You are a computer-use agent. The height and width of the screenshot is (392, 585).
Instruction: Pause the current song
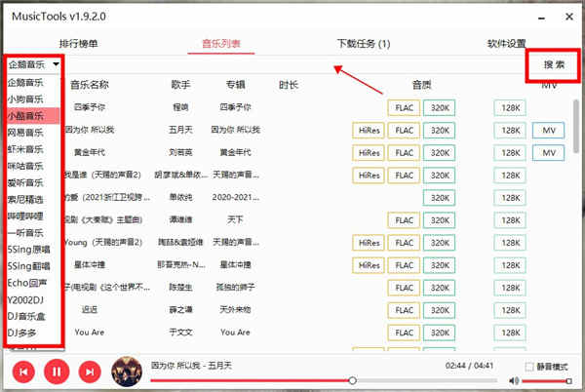57,372
